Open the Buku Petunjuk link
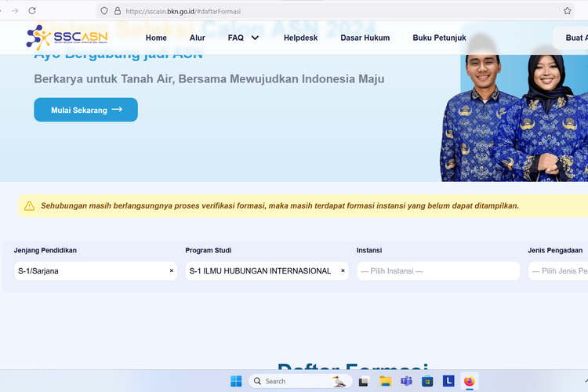The image size is (588, 392). 439,38
